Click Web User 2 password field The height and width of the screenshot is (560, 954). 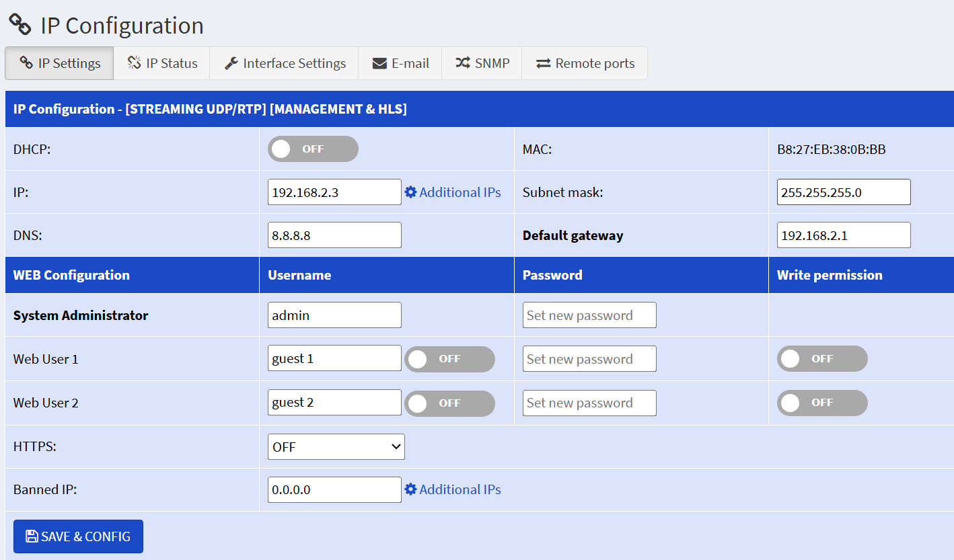(x=589, y=403)
